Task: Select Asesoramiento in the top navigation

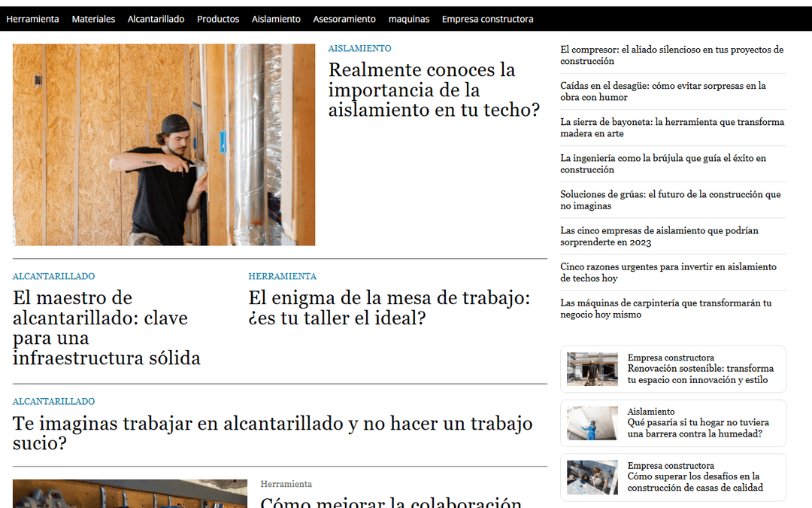Action: click(344, 19)
